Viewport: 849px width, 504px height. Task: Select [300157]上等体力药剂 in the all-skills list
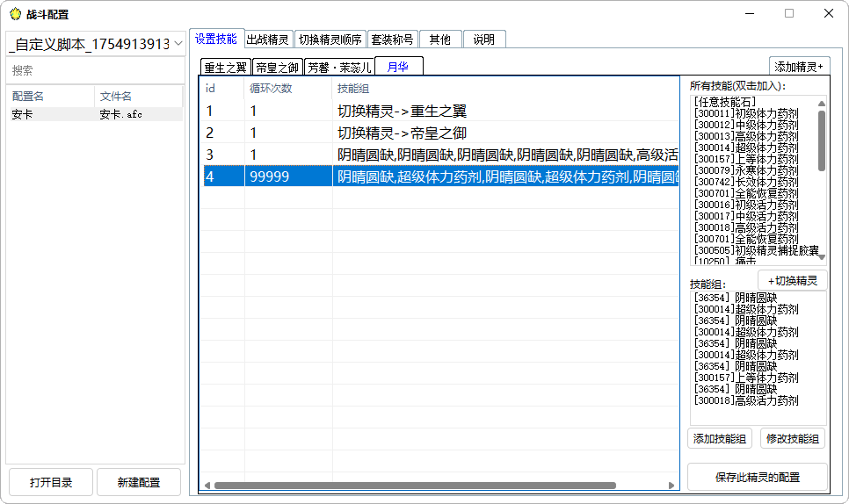pos(745,159)
